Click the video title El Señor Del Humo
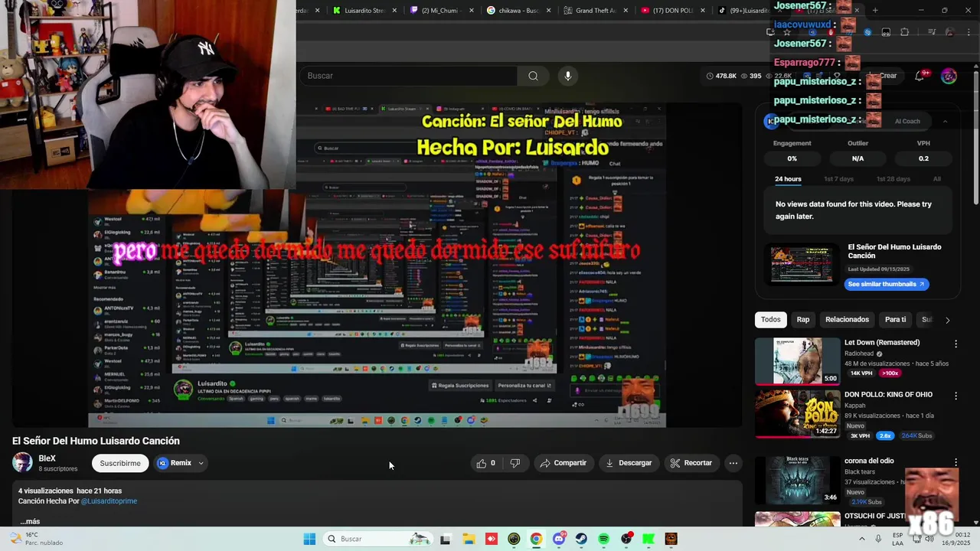 point(96,441)
